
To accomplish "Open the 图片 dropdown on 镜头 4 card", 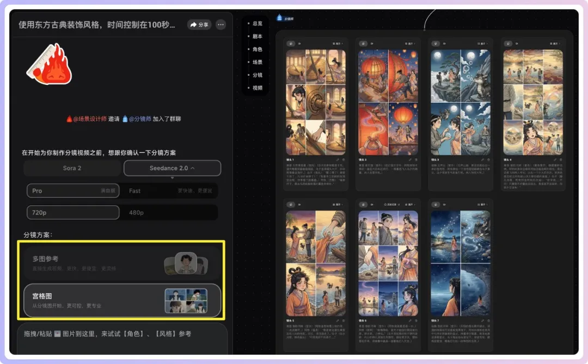I will (x=554, y=43).
